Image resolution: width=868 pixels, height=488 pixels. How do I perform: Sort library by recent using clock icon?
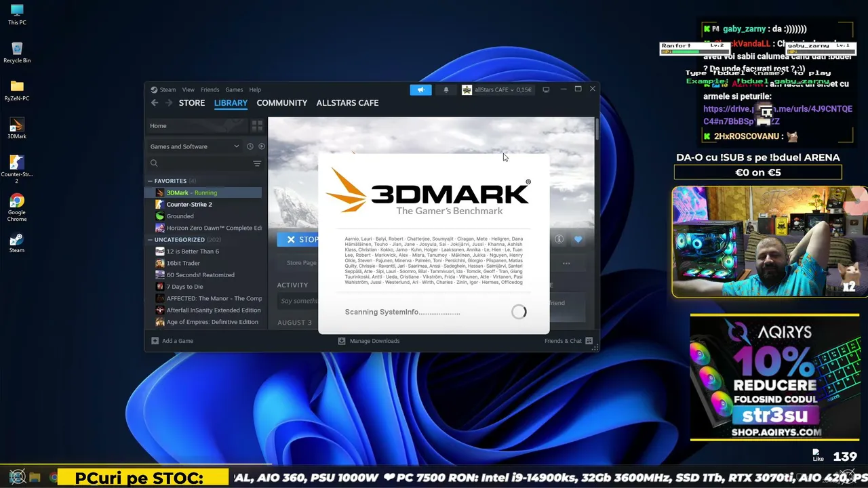point(250,146)
